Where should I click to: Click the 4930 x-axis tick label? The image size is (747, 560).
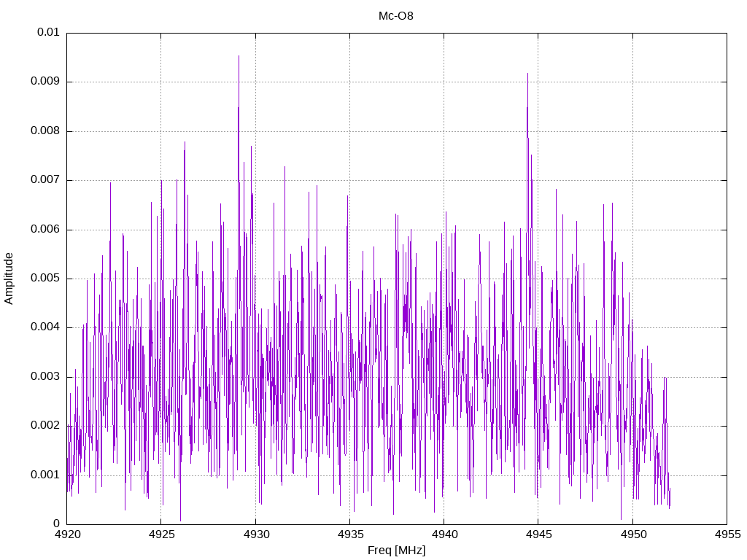pyautogui.click(x=256, y=534)
